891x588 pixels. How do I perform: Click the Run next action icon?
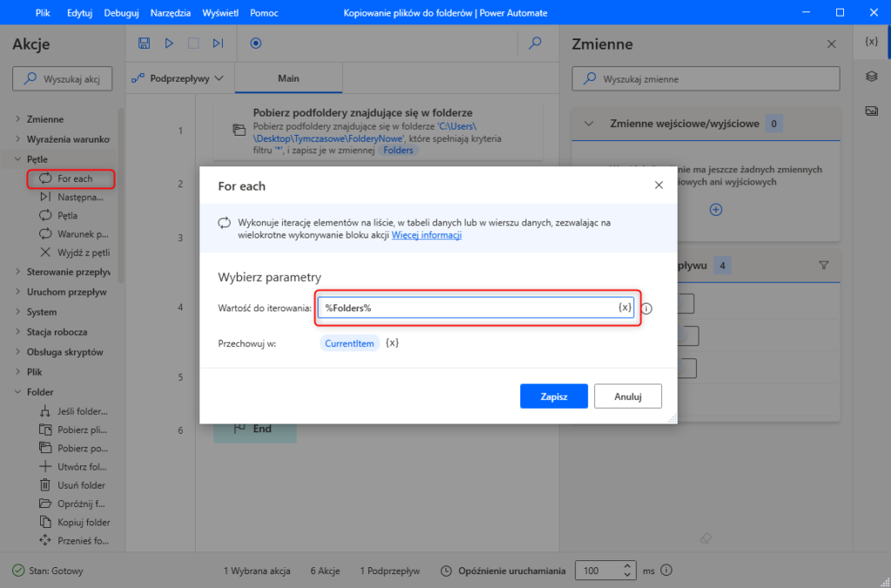click(x=218, y=43)
